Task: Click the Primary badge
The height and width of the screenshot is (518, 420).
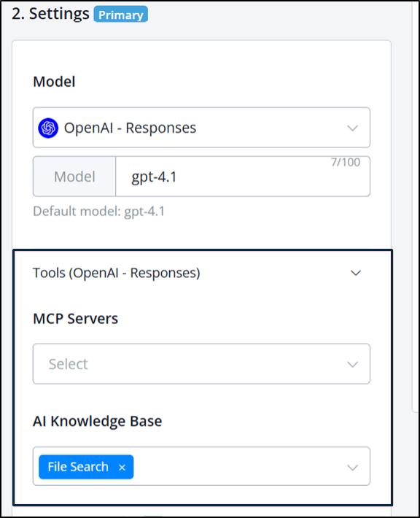Action: [121, 15]
